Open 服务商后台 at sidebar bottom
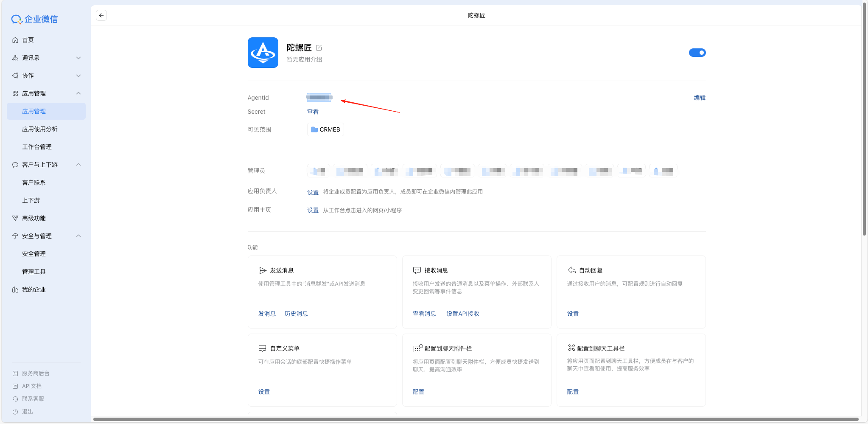This screenshot has height=424, width=868. pyautogui.click(x=36, y=373)
